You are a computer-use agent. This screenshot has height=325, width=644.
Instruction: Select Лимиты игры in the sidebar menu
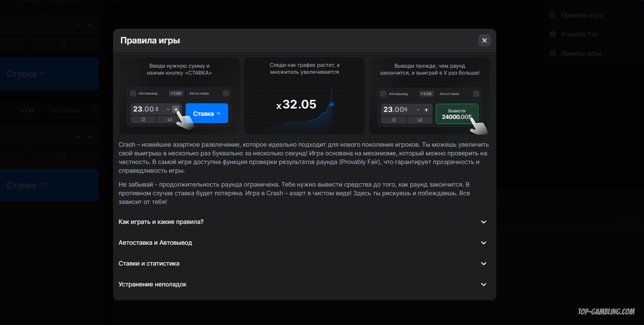tap(581, 53)
